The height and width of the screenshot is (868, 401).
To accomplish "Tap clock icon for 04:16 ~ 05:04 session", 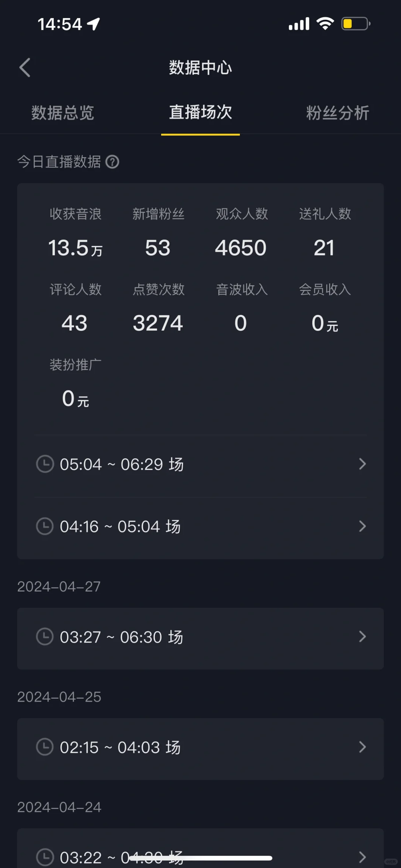I will click(45, 526).
